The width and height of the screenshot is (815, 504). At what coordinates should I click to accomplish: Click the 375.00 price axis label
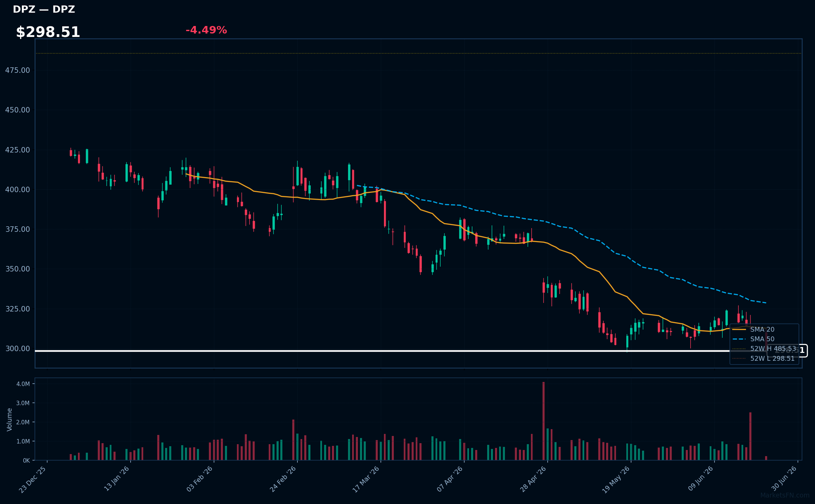click(x=17, y=229)
